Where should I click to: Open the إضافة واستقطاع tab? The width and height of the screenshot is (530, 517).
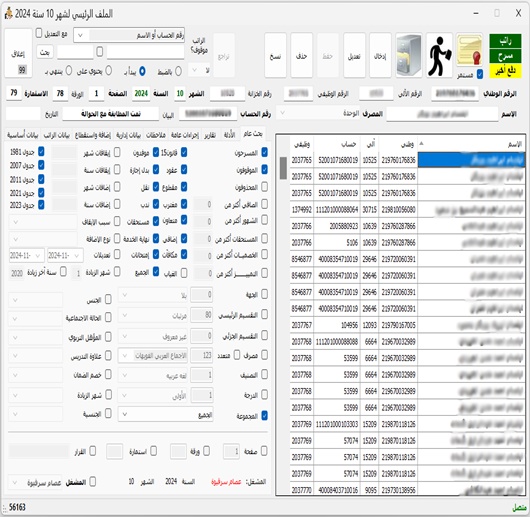click(93, 136)
